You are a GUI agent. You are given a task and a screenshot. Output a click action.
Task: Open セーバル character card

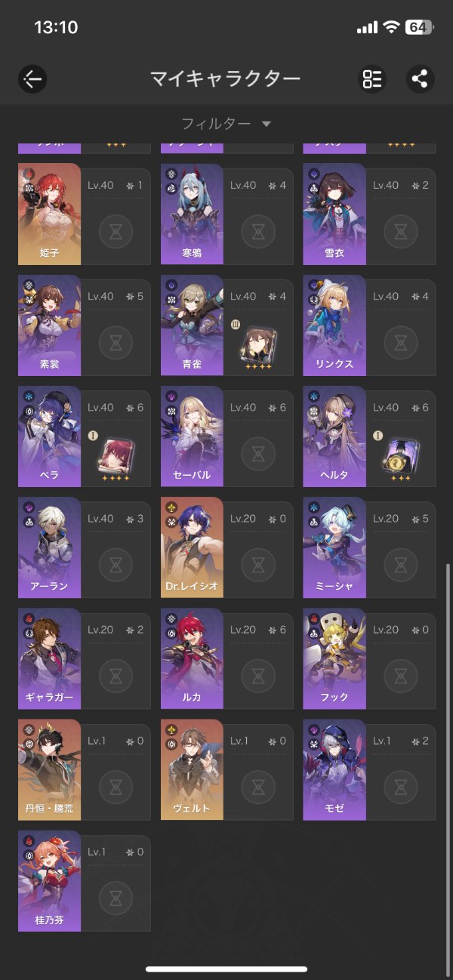tap(226, 436)
